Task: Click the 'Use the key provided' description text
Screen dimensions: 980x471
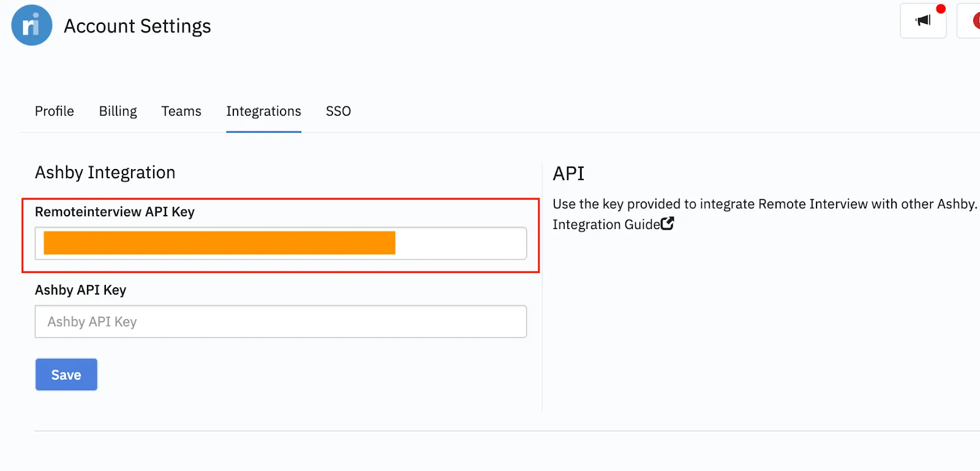Action: pyautogui.click(x=764, y=204)
